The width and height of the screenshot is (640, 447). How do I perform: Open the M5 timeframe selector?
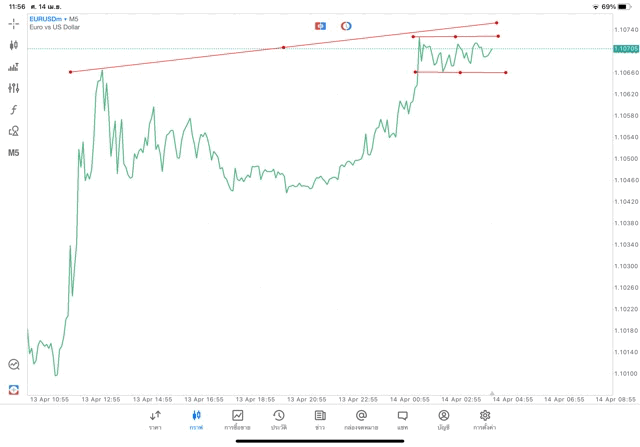point(14,153)
